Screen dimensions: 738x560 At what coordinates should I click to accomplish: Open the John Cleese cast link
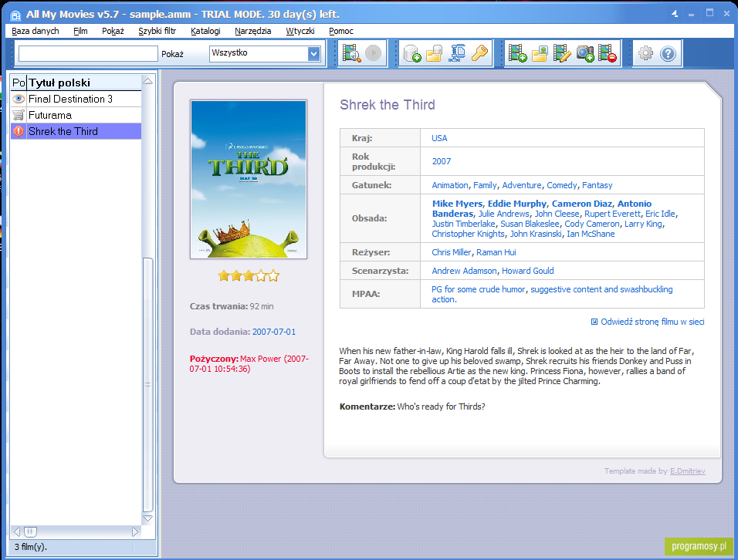[x=557, y=214]
